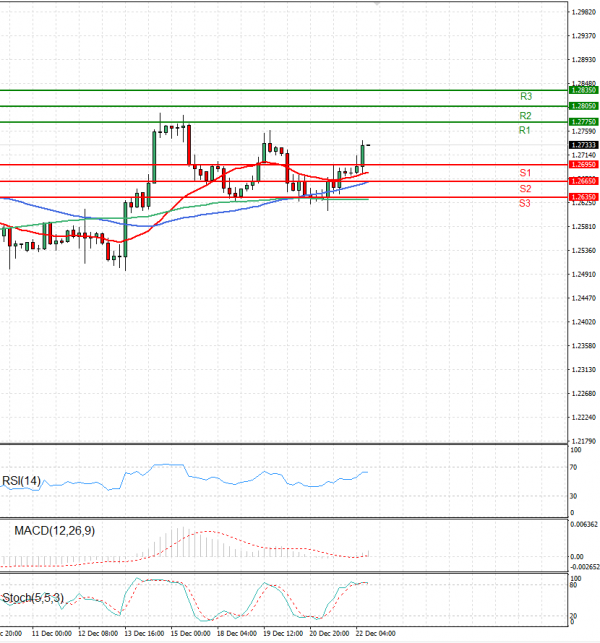600x643 pixels.
Task: Click the 15 Dec 00:00 time label
Action: pos(191,633)
